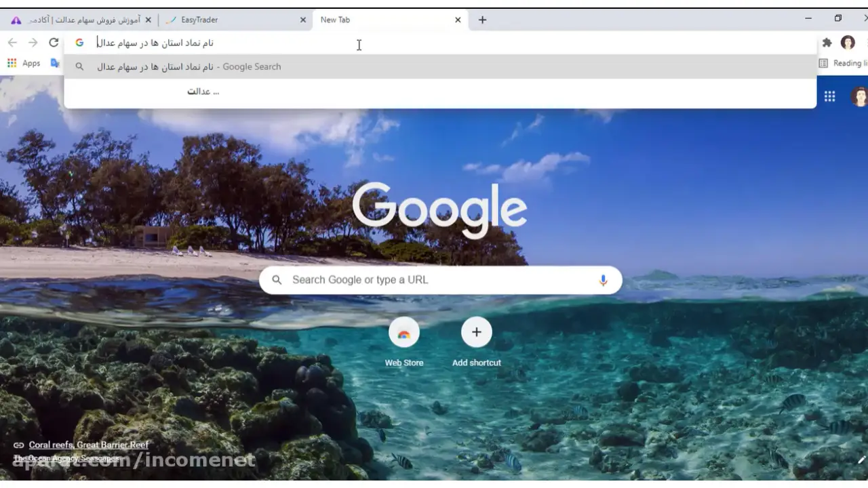This screenshot has height=488, width=868.
Task: Go forward with the right arrow
Action: [33, 43]
